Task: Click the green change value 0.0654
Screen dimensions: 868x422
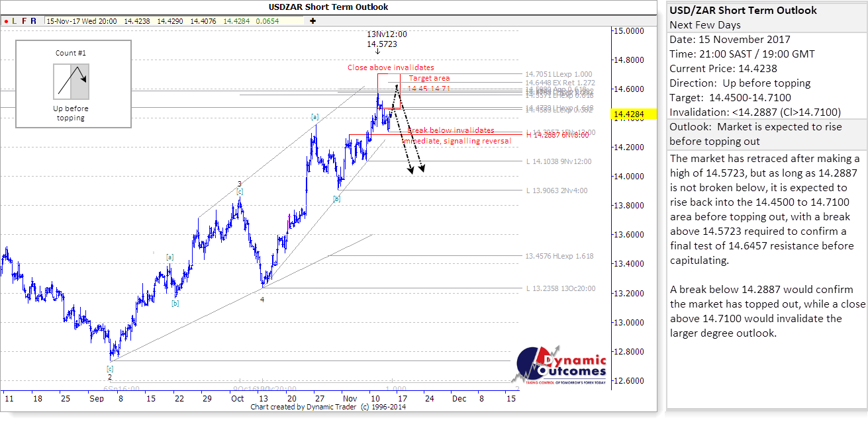Action: 268,21
